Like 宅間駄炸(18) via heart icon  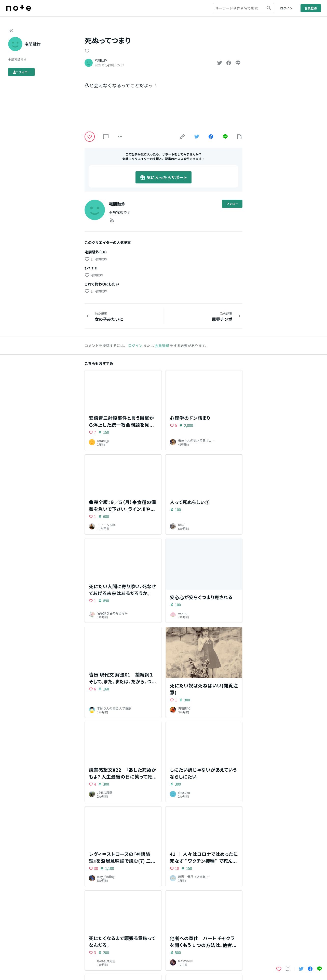point(87,259)
